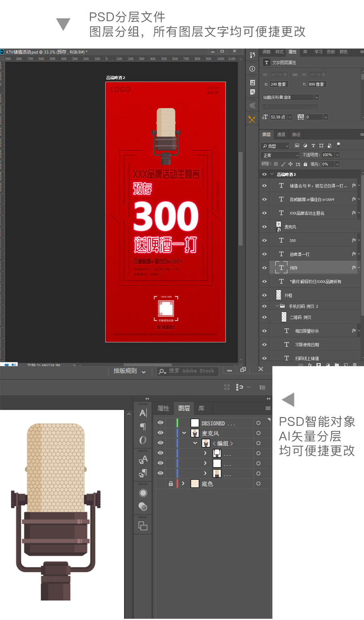This screenshot has height=620, width=364.
Task: Lock position move icon in Layers panel
Action: [x=290, y=164]
